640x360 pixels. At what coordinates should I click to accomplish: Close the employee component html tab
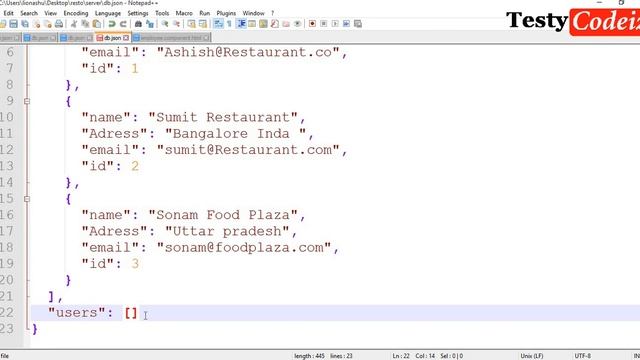tap(206, 38)
